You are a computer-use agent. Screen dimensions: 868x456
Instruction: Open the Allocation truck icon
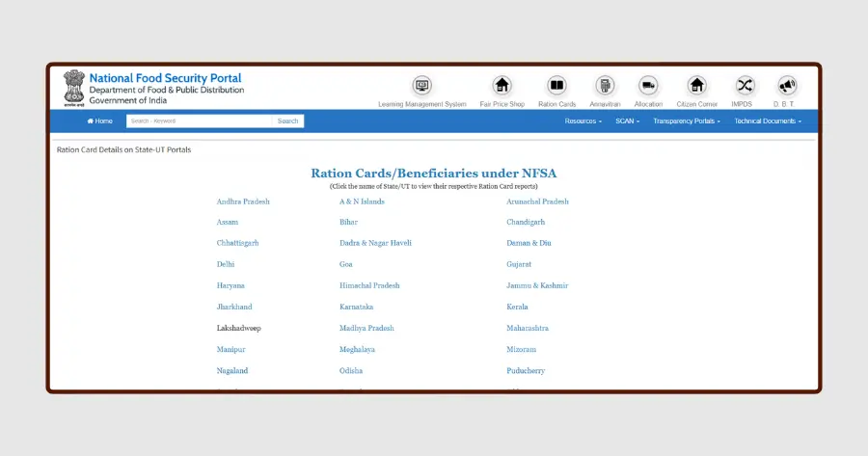pos(648,86)
